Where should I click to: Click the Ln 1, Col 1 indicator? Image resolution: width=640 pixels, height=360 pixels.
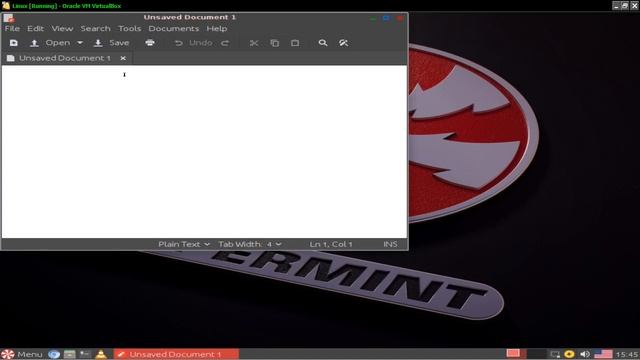[331, 244]
